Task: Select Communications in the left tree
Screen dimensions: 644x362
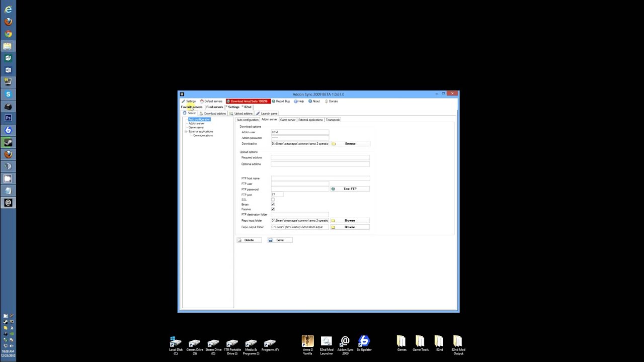Action: click(x=203, y=135)
